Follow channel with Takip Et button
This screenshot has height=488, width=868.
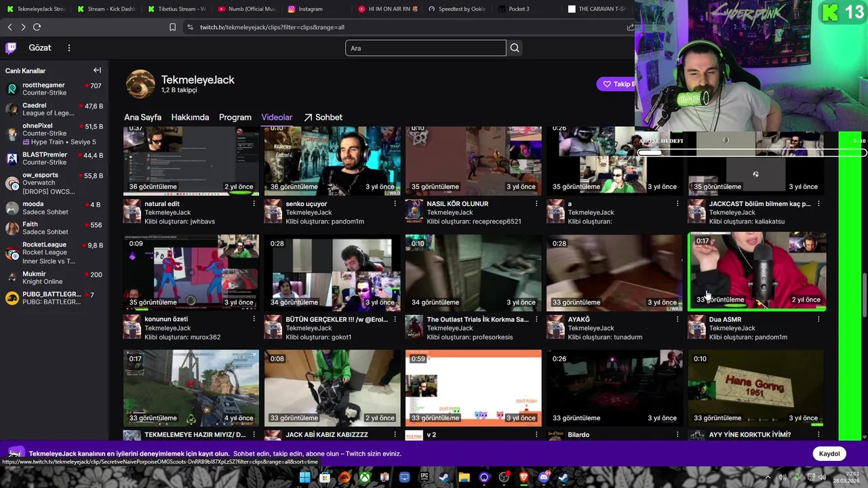click(617, 84)
